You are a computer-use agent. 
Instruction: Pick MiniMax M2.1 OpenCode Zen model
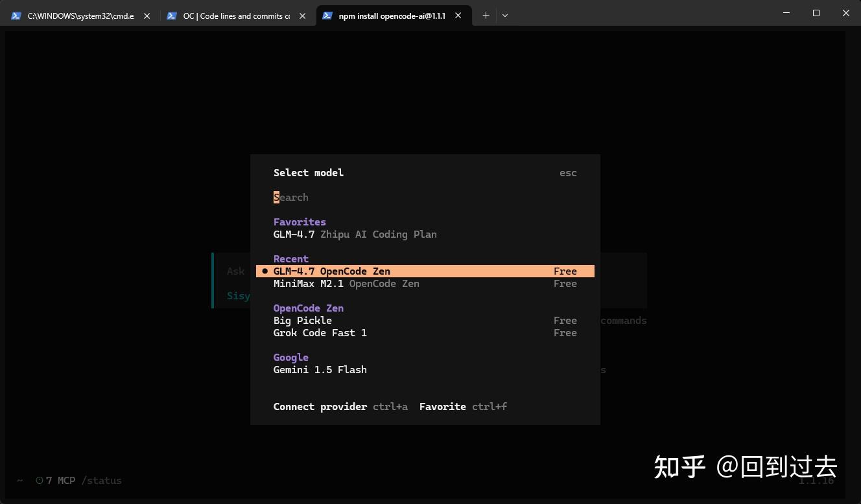(425, 284)
